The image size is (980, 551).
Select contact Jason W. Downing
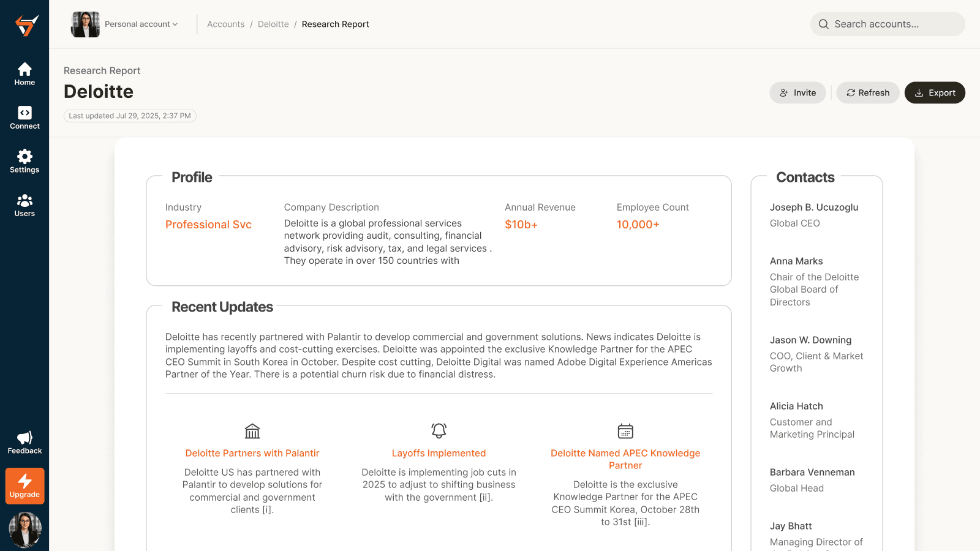click(x=810, y=340)
